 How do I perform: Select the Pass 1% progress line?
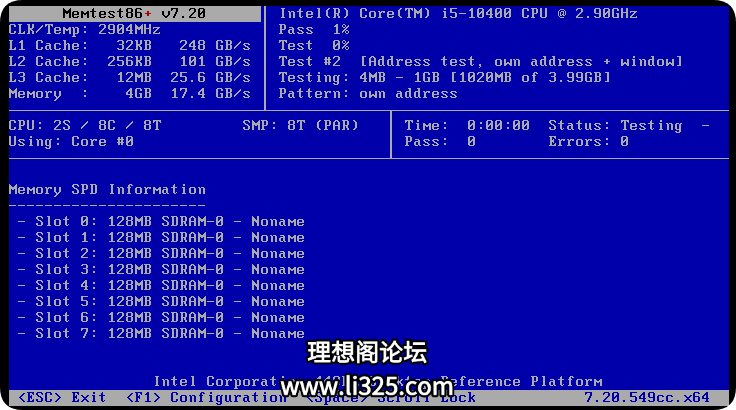pos(314,30)
